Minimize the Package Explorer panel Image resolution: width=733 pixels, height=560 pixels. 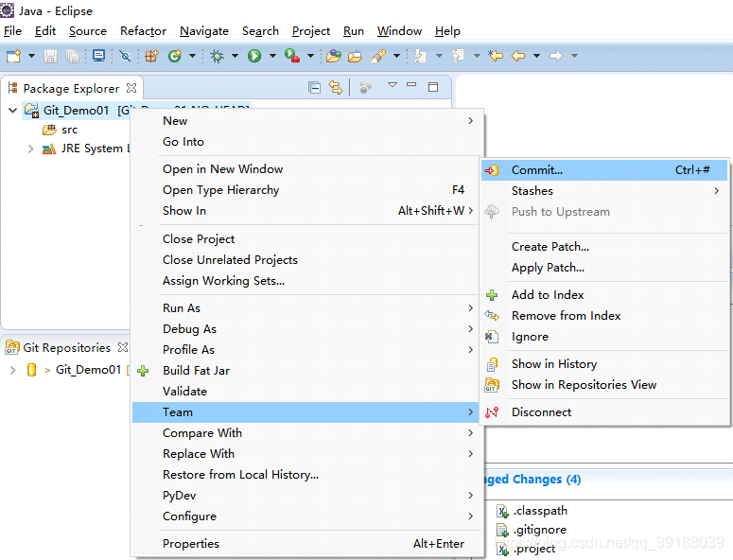click(411, 85)
